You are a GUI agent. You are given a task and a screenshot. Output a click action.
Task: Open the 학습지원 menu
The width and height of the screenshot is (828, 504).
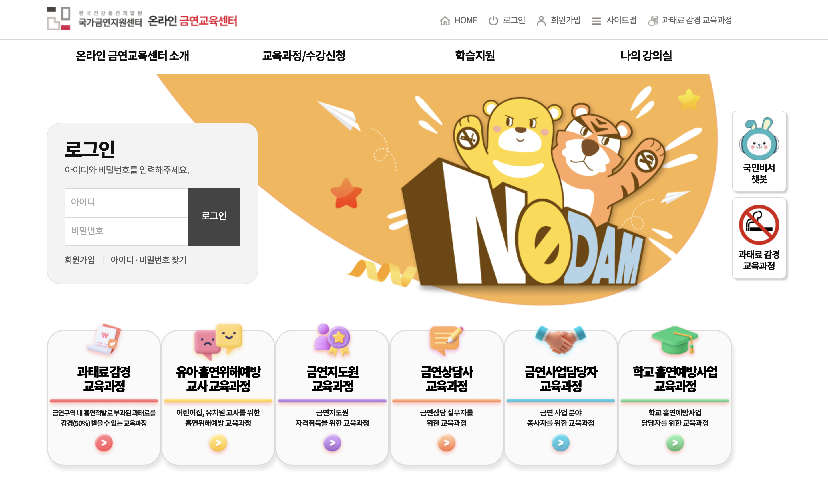click(x=475, y=56)
